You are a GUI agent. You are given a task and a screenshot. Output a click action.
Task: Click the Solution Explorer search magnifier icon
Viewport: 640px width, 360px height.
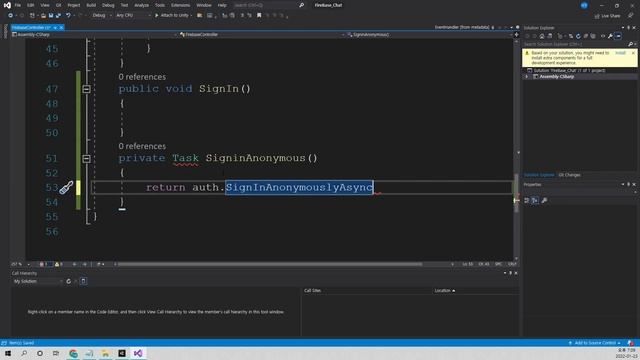tap(631, 44)
